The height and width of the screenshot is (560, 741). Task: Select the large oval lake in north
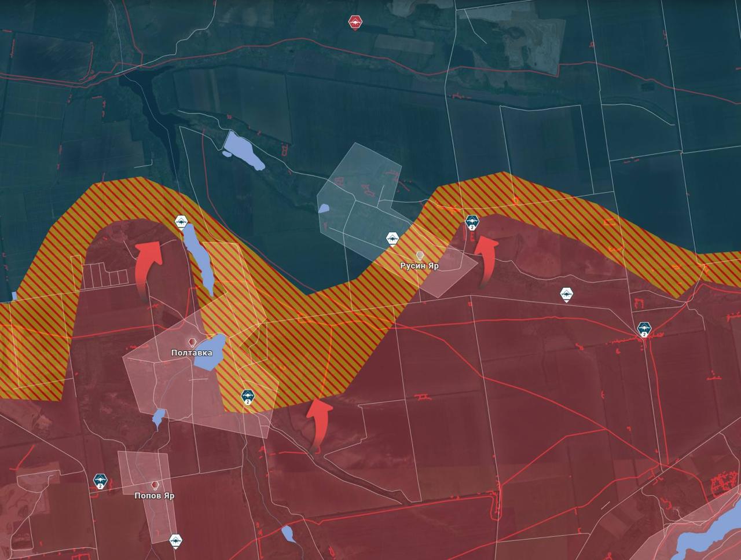click(x=243, y=149)
